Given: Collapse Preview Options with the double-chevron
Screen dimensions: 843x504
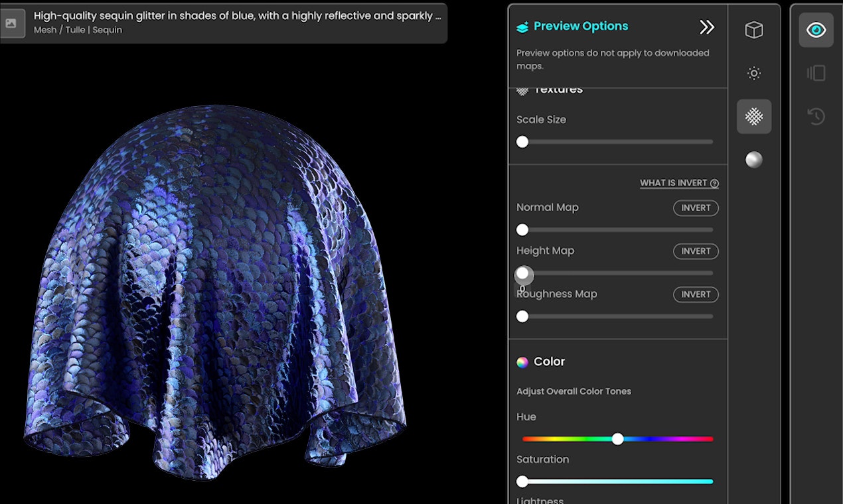Looking at the screenshot, I should [707, 27].
